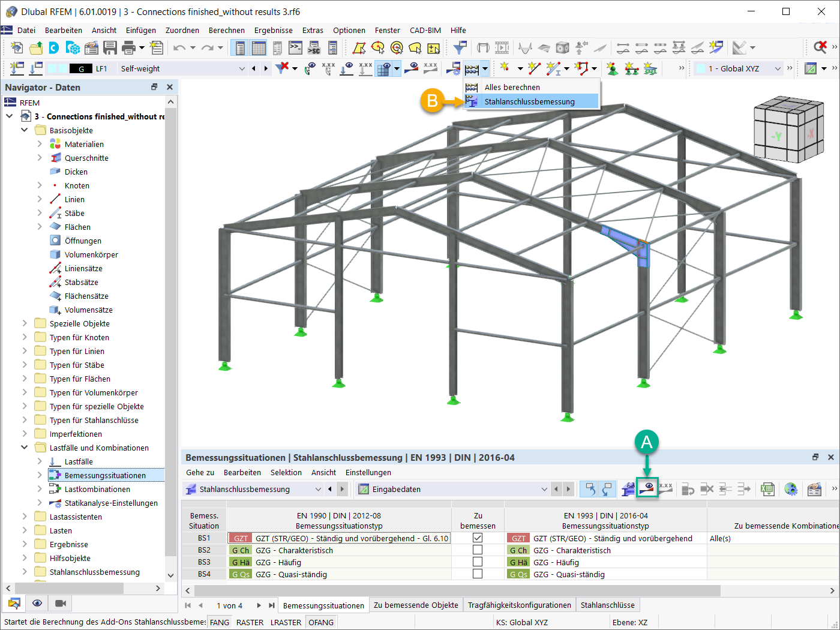Select Bemessungssituationen in the navigator tree
Viewport: 840px width, 630px height.
[105, 475]
